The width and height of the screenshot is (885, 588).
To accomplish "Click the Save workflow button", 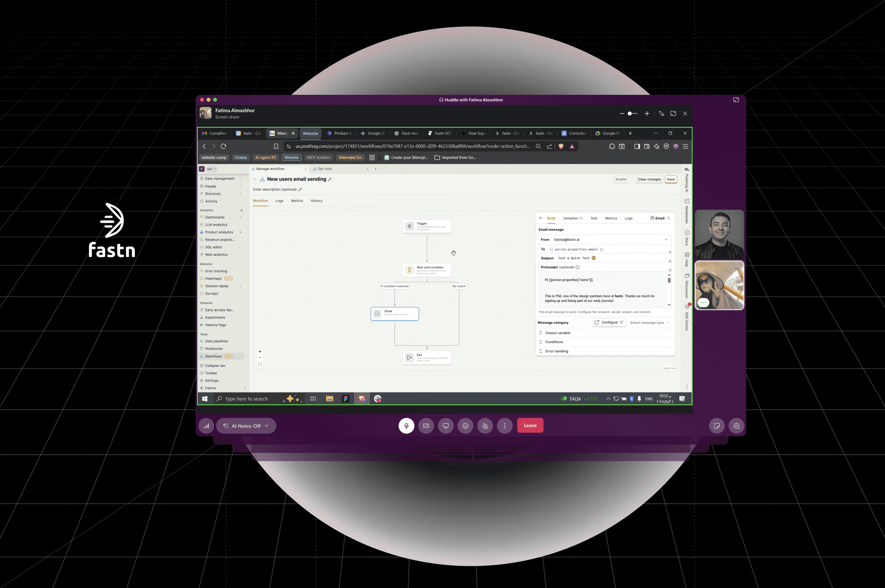I will coord(671,179).
